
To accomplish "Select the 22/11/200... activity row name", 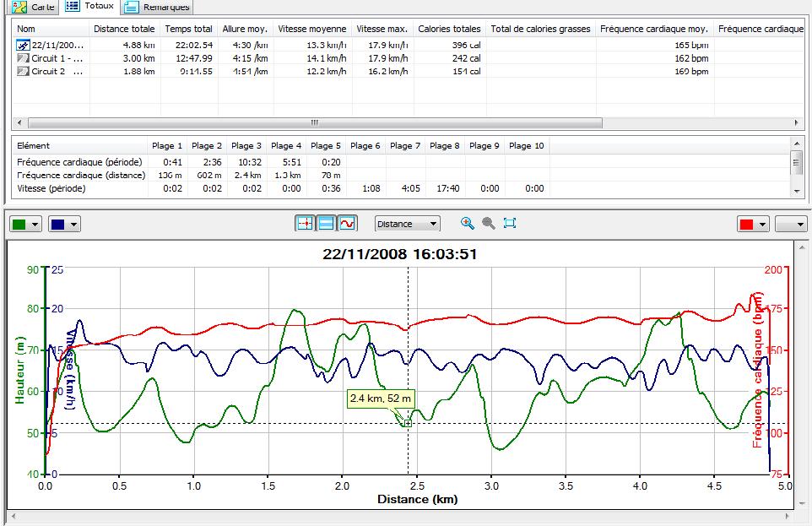I will coord(57,45).
